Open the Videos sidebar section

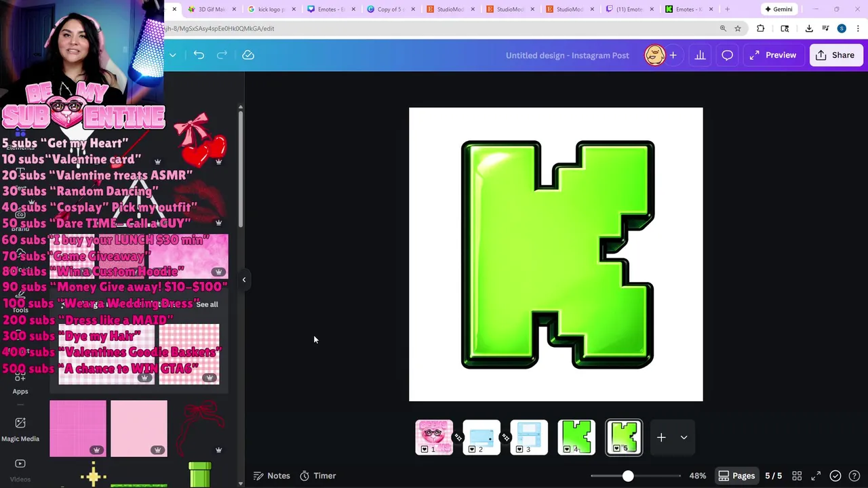point(20,470)
